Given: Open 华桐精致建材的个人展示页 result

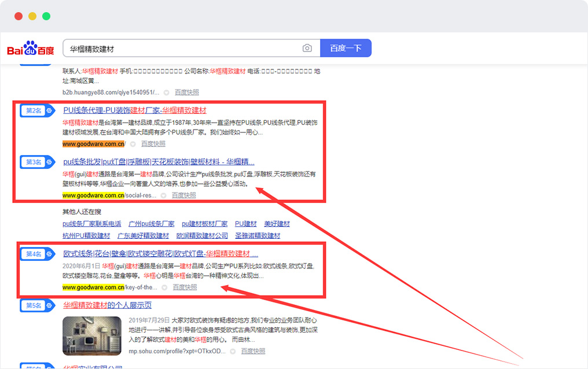Looking at the screenshot, I should (107, 305).
